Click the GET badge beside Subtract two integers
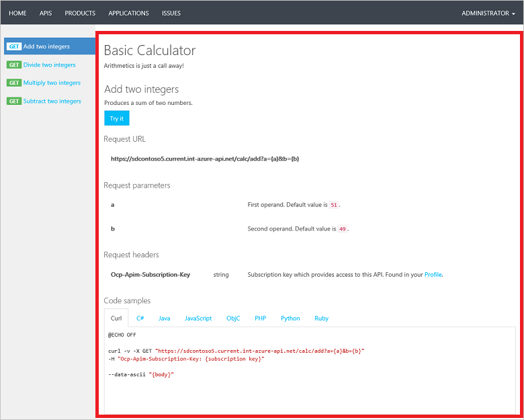Viewport: 524px width, 420px height. click(14, 101)
